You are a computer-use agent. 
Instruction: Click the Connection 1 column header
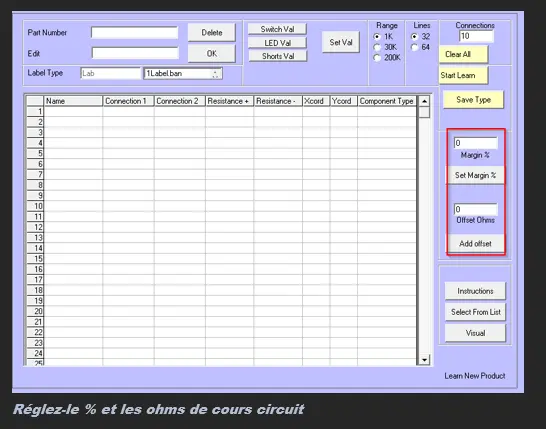point(128,101)
